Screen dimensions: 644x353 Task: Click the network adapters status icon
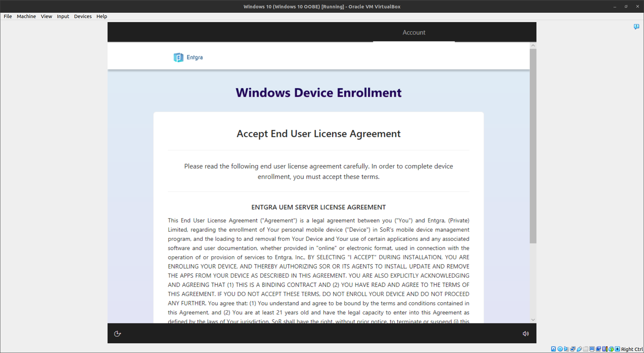pyautogui.click(x=573, y=349)
